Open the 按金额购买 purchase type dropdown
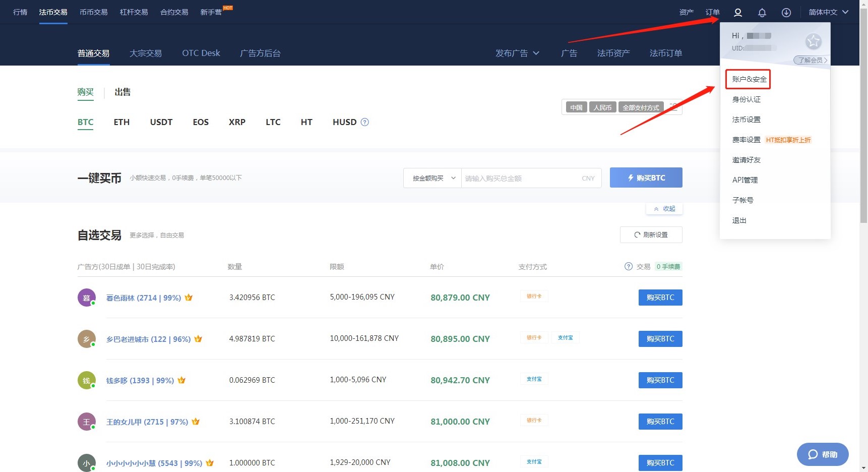 click(432, 178)
